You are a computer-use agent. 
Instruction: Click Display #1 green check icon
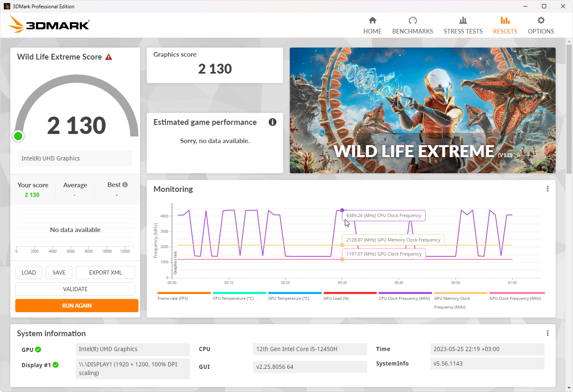pyautogui.click(x=55, y=365)
